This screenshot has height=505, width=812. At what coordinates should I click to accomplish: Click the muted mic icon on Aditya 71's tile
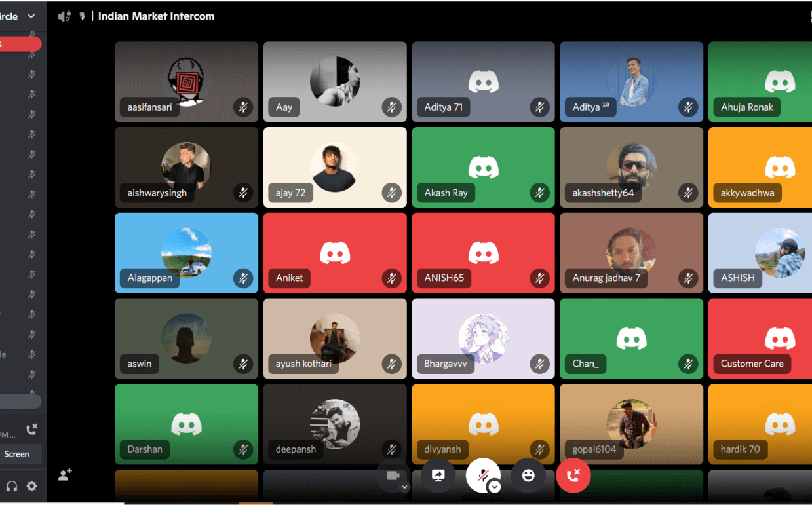pyautogui.click(x=539, y=107)
